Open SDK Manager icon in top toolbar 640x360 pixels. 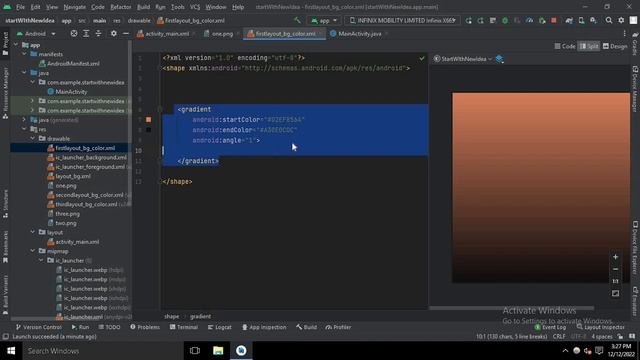point(593,20)
